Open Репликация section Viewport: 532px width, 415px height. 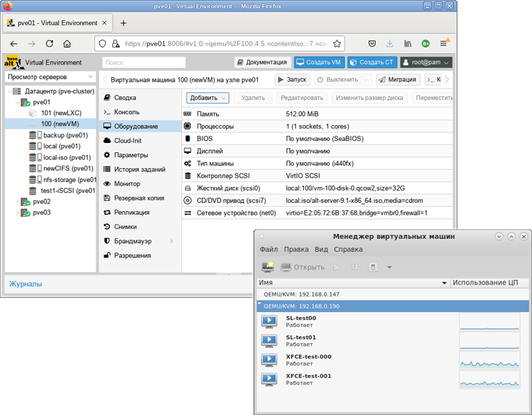click(x=140, y=212)
